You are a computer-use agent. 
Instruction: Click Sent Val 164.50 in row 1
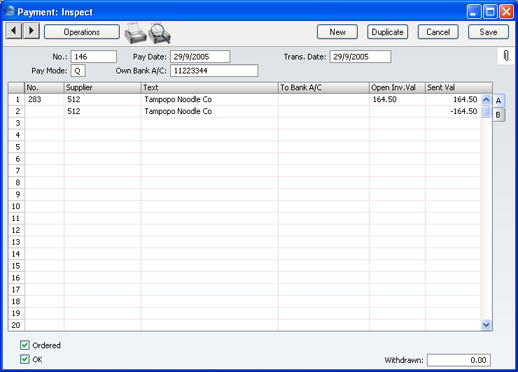[453, 99]
